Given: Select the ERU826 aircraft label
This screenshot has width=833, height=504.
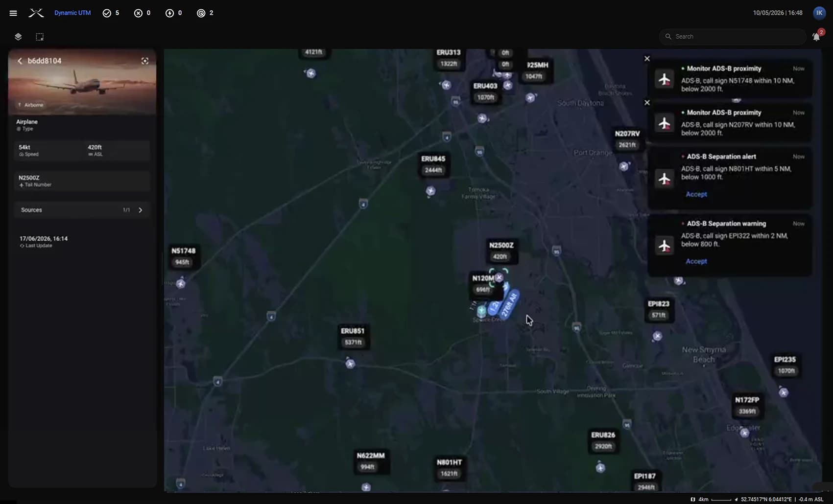Looking at the screenshot, I should pos(603,440).
